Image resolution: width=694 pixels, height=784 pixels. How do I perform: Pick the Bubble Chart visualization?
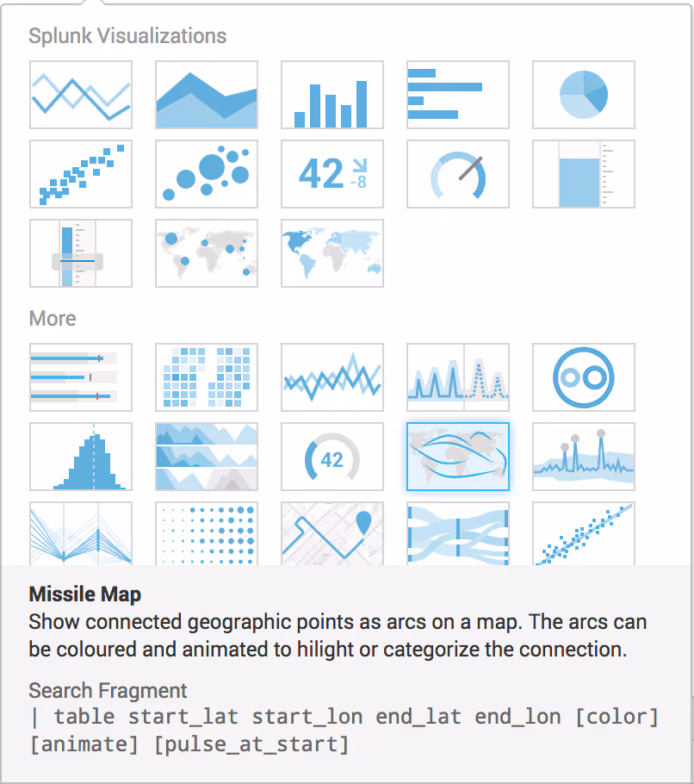(207, 174)
